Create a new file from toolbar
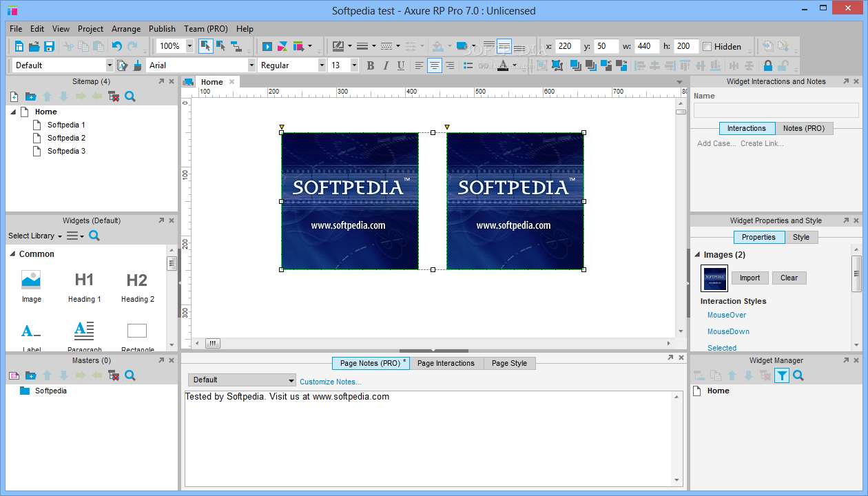 (x=19, y=46)
